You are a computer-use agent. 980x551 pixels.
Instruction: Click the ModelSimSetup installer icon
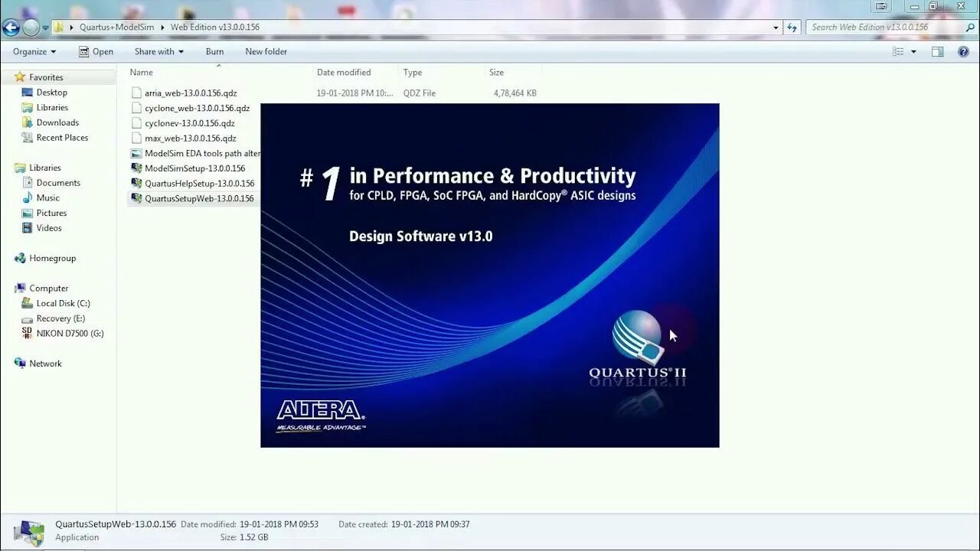136,168
